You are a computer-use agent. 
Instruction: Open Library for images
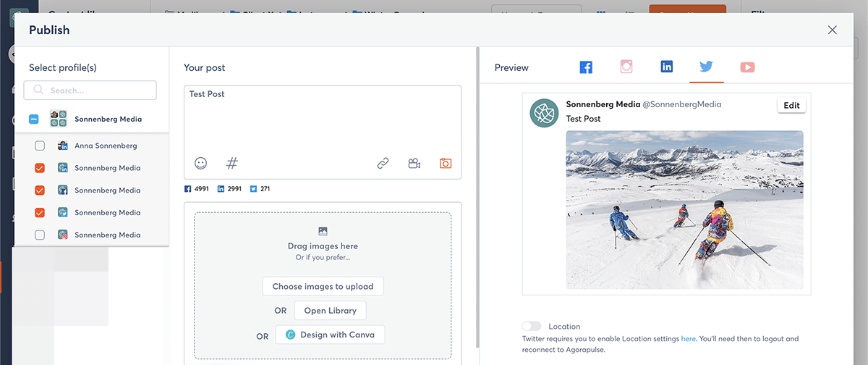click(x=330, y=311)
